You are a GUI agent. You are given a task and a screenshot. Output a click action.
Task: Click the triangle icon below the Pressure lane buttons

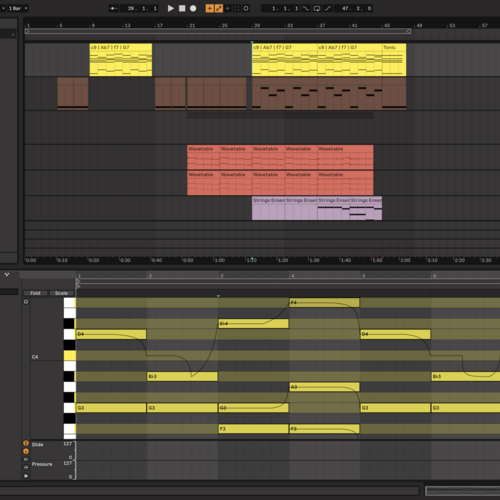pos(26,476)
